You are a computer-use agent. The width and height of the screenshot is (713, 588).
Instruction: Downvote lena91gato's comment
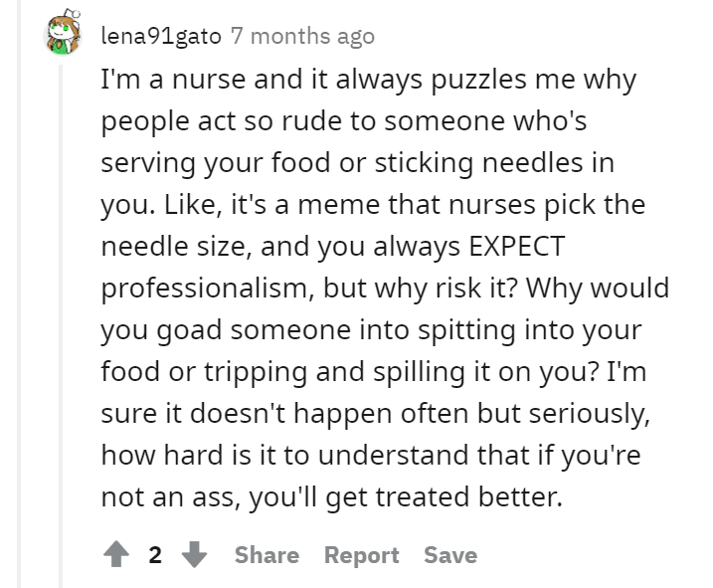[x=195, y=555]
